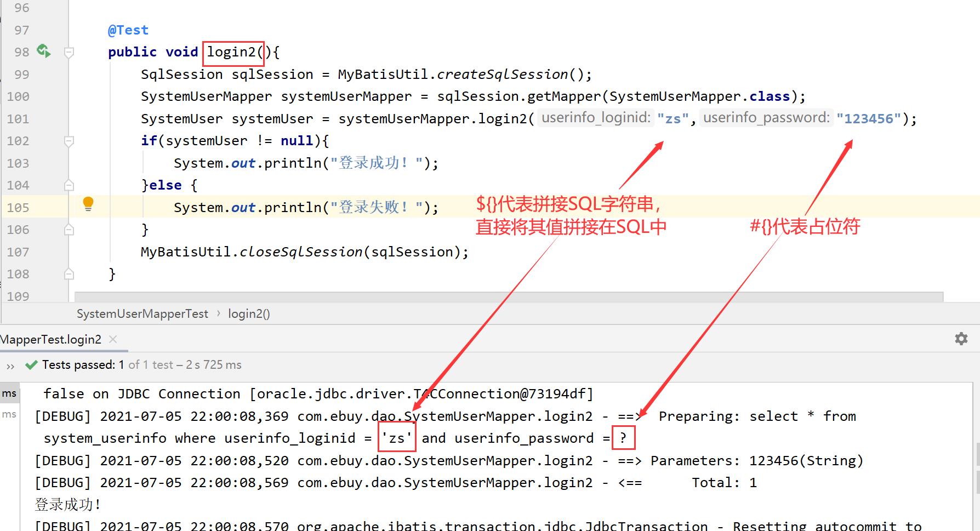Click the T4CConnection@73194df console text
The width and height of the screenshot is (980, 531).
tap(503, 394)
